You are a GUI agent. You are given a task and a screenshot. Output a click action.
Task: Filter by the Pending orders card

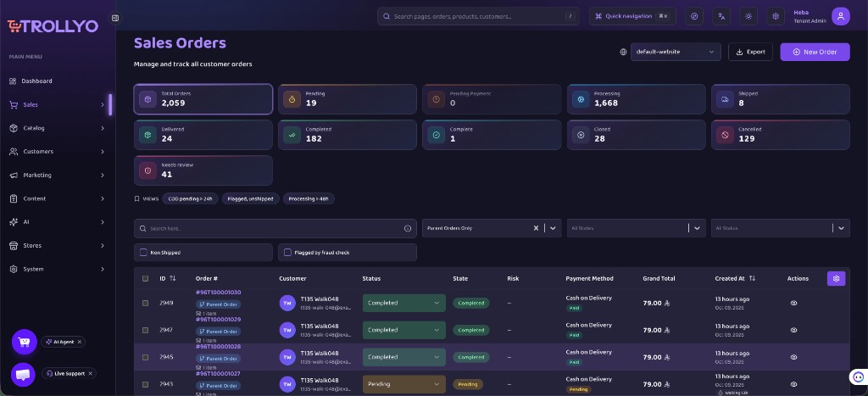347,99
